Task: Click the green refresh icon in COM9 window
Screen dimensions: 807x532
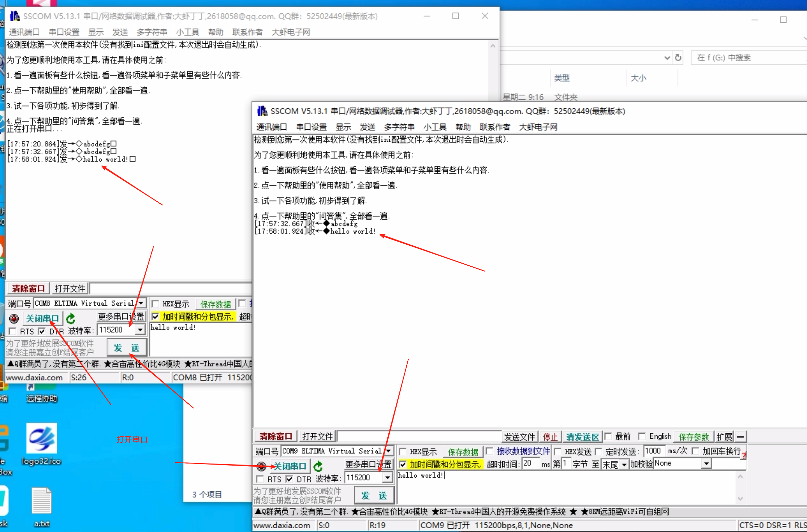Action: click(x=318, y=466)
